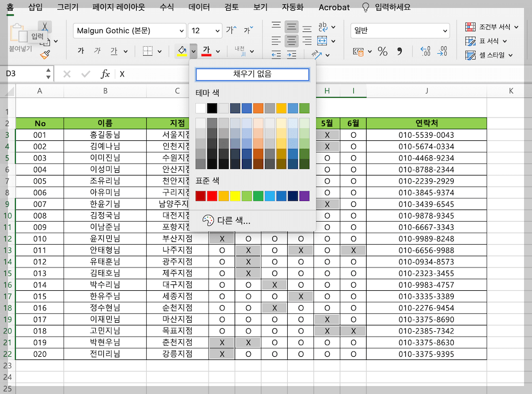Click the increase indent icon
Screen dimensions: 532x394
292,55
